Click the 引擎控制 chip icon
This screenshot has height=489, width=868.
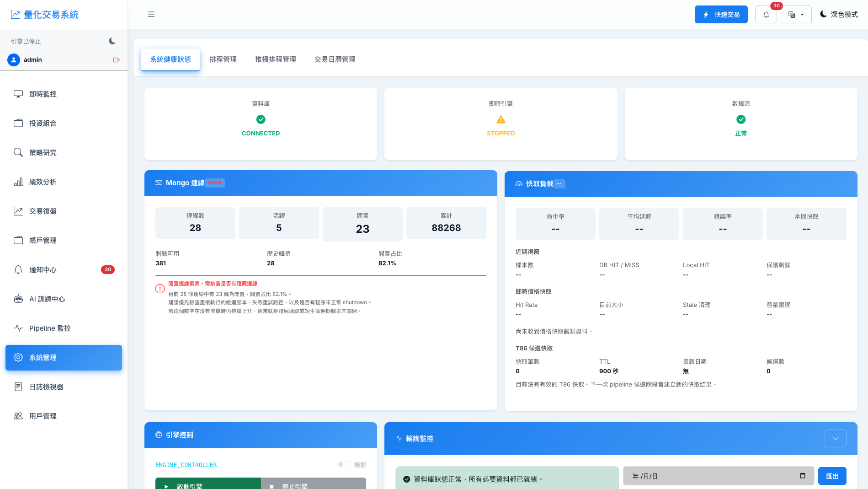point(159,435)
